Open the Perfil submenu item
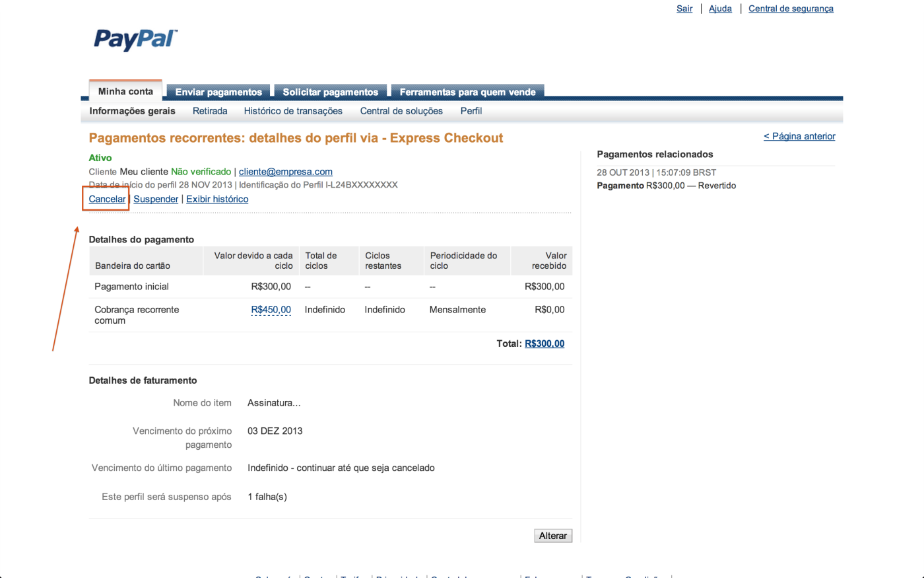 coord(471,111)
